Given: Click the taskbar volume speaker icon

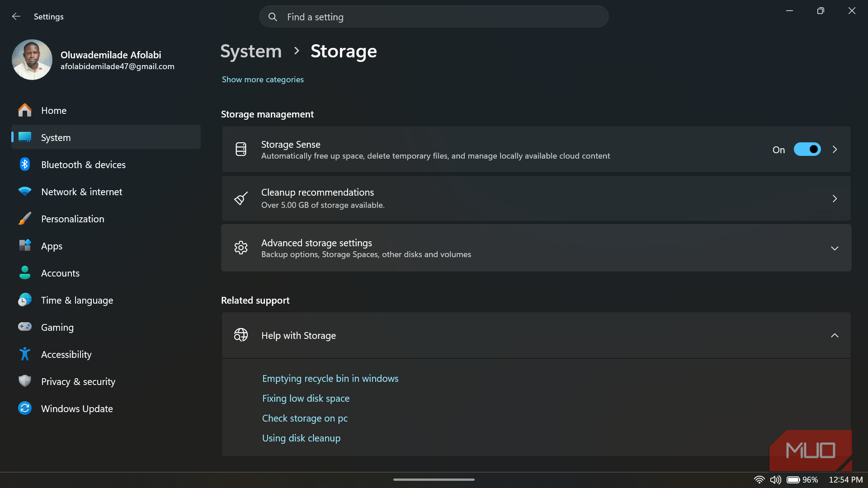Looking at the screenshot, I should pyautogui.click(x=775, y=480).
